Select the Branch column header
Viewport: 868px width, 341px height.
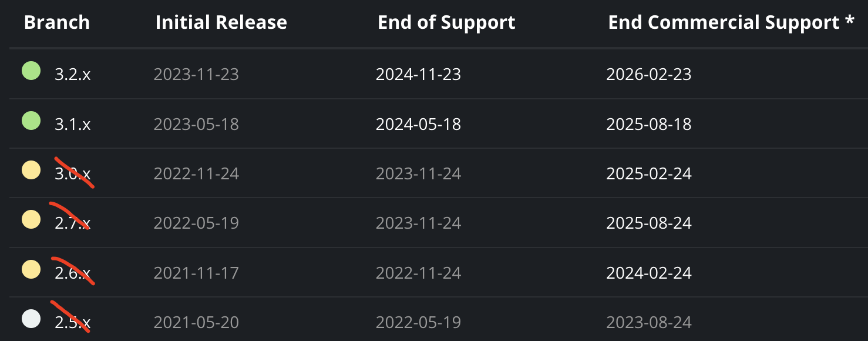pos(57,22)
